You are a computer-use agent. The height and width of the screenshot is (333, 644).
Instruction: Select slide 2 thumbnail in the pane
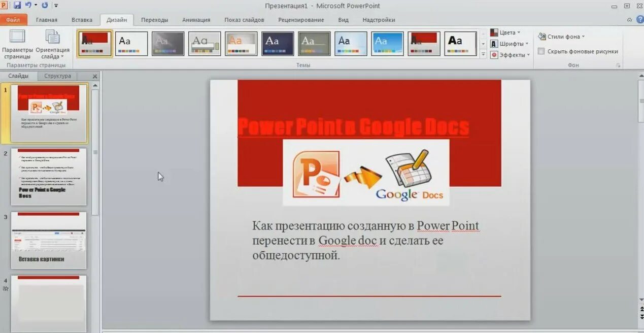click(x=49, y=177)
